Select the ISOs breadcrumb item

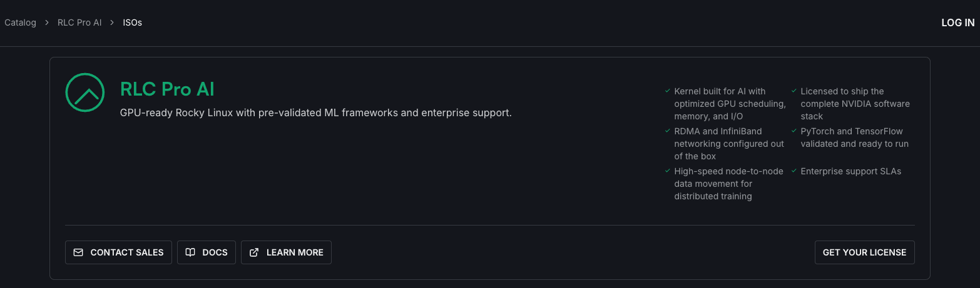pyautogui.click(x=132, y=22)
